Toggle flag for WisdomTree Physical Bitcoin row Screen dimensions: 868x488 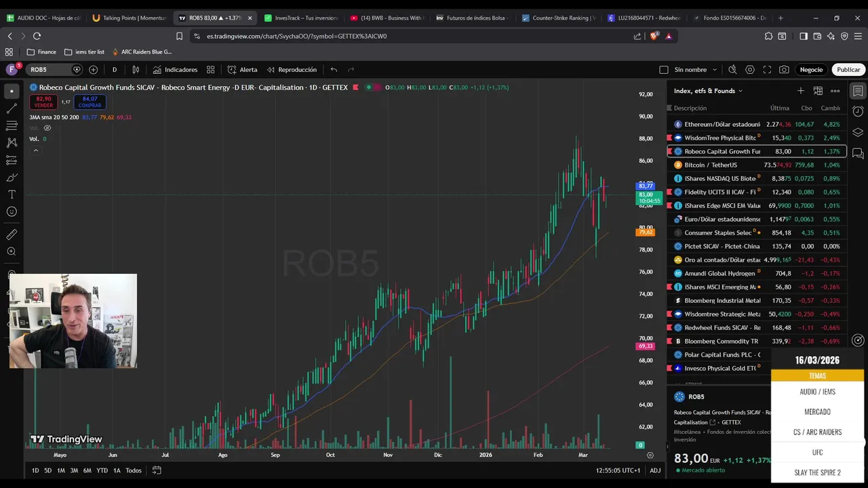[670, 138]
